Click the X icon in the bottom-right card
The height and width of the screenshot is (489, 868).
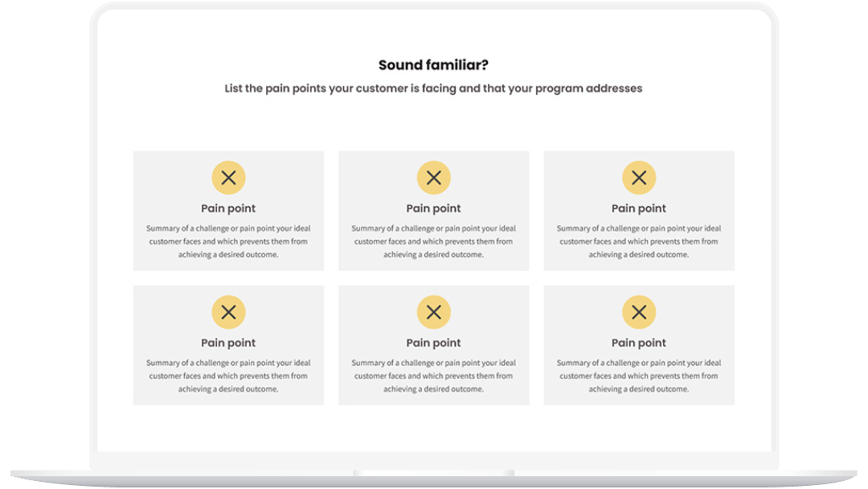[639, 312]
